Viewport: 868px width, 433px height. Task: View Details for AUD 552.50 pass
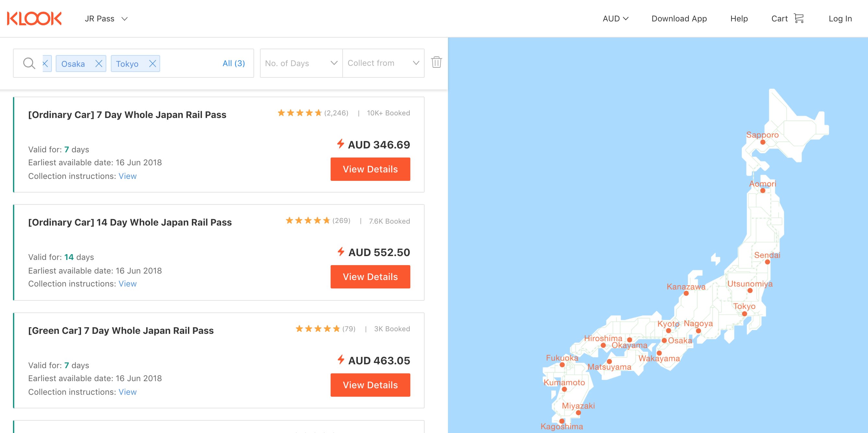coord(370,277)
